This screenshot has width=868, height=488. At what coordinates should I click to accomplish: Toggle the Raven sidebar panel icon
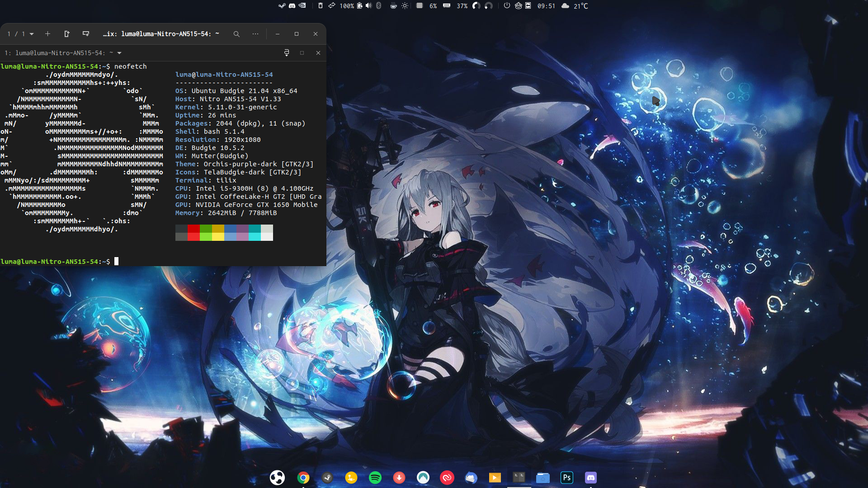(x=528, y=6)
